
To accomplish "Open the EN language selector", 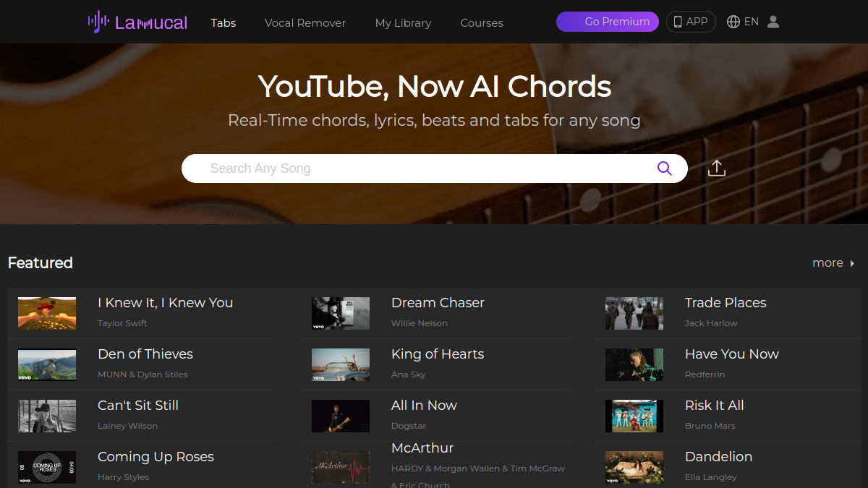I will click(x=752, y=22).
